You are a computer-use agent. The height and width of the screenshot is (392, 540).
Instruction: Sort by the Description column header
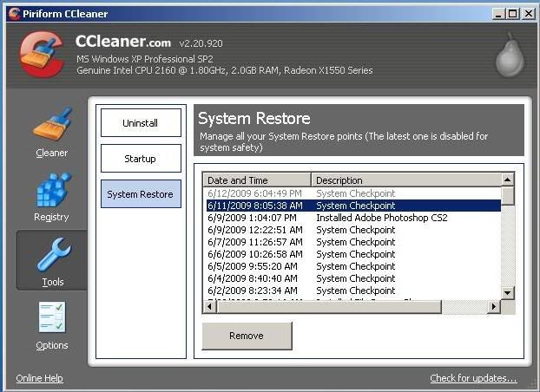click(406, 180)
